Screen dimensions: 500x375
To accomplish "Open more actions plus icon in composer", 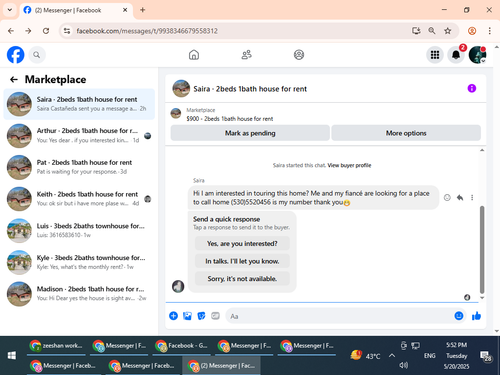I will [x=173, y=316].
